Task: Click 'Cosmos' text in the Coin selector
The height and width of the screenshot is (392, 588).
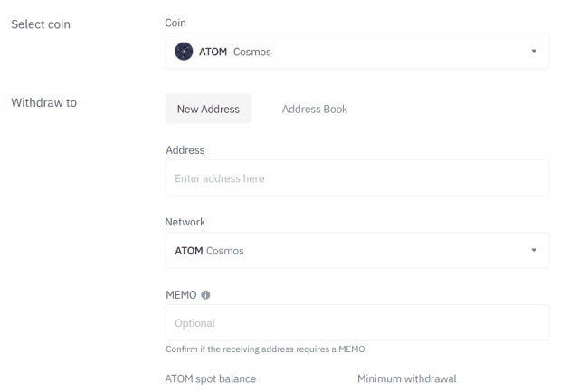Action: point(251,52)
